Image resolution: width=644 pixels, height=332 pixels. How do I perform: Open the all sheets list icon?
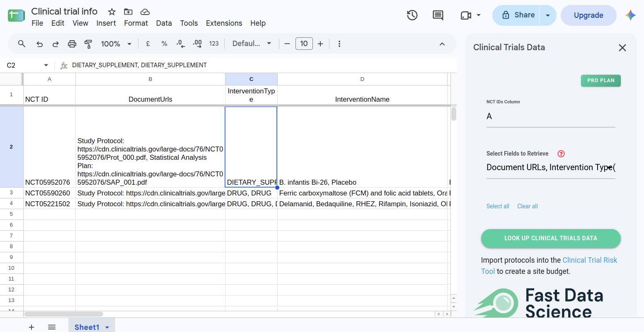pyautogui.click(x=52, y=327)
